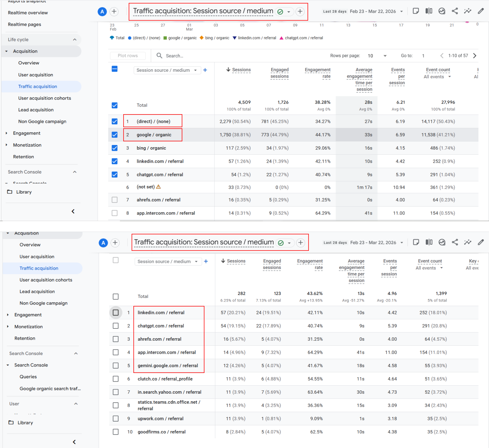Edit bottom report with pencil icon

(481, 242)
